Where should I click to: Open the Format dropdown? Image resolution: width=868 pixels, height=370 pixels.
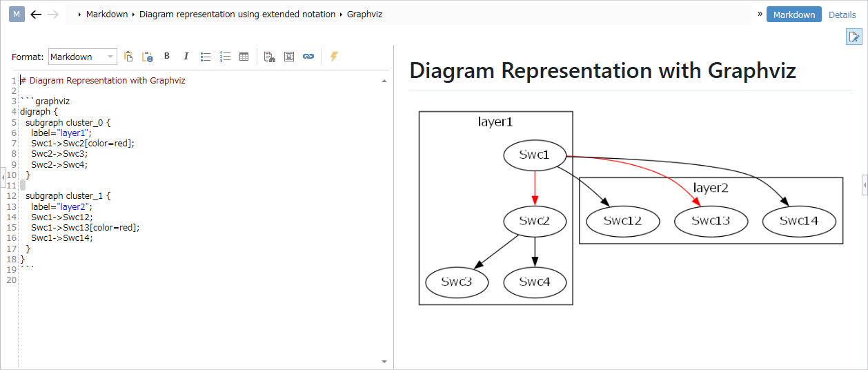click(x=83, y=57)
